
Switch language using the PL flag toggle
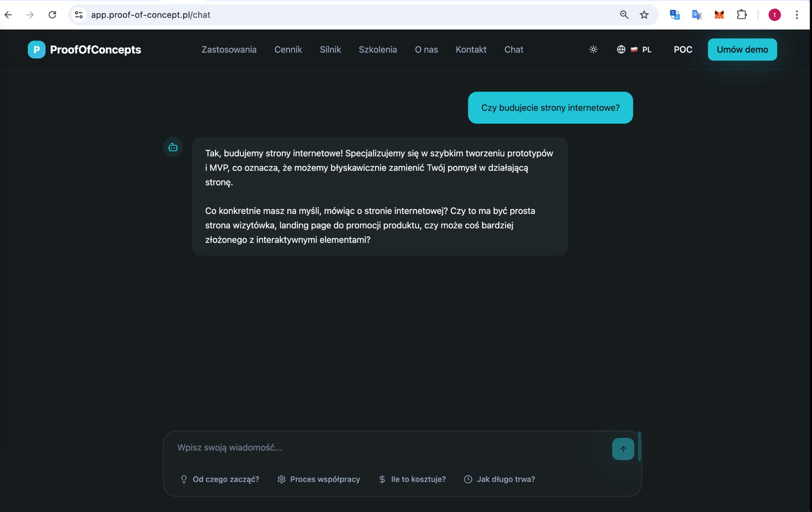tap(635, 50)
